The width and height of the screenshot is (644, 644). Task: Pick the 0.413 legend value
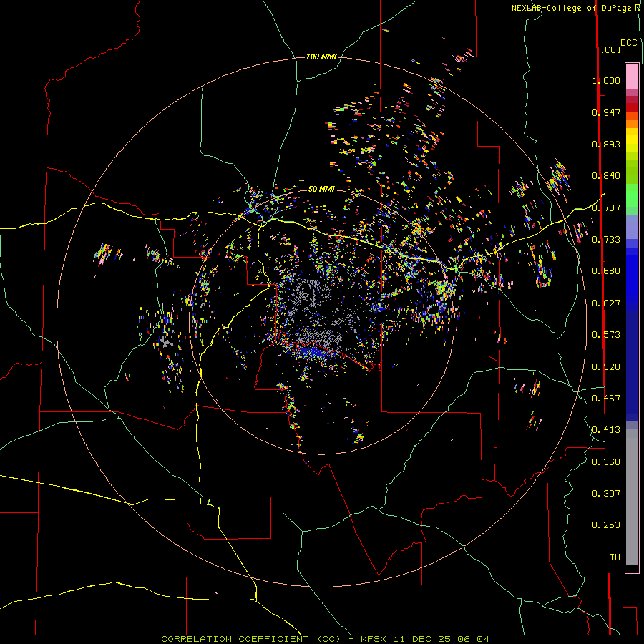point(606,430)
